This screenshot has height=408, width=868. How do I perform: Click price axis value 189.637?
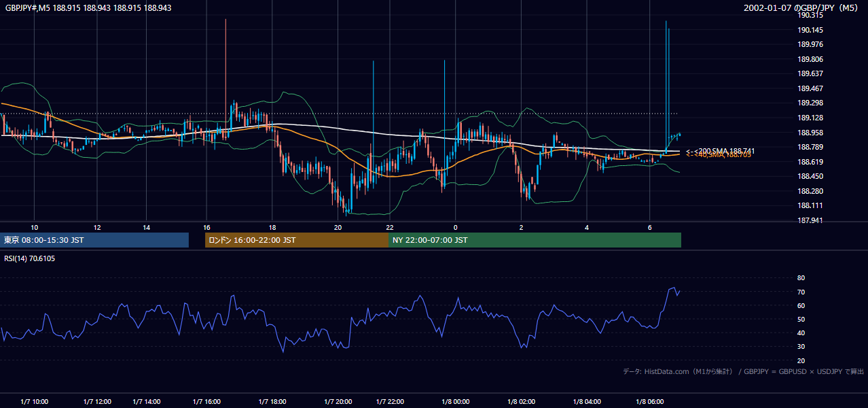[810, 73]
